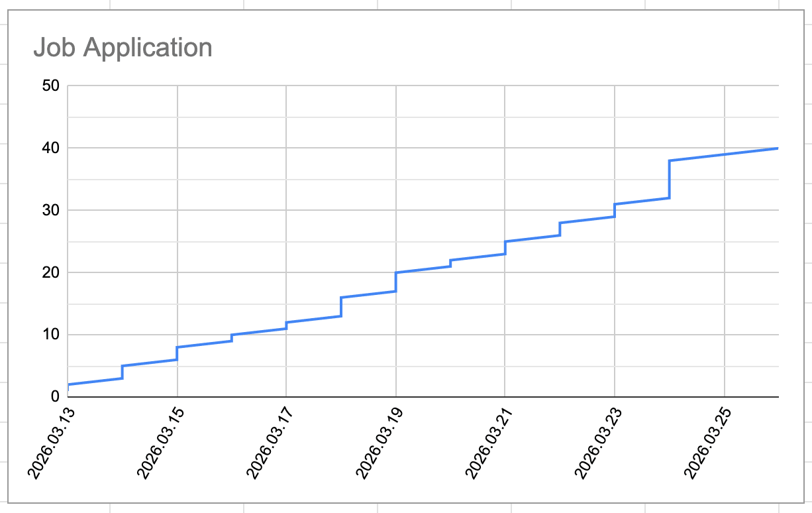The height and width of the screenshot is (513, 812).
Task: Select the 2026.03.17 x-axis date label
Action: [x=270, y=443]
